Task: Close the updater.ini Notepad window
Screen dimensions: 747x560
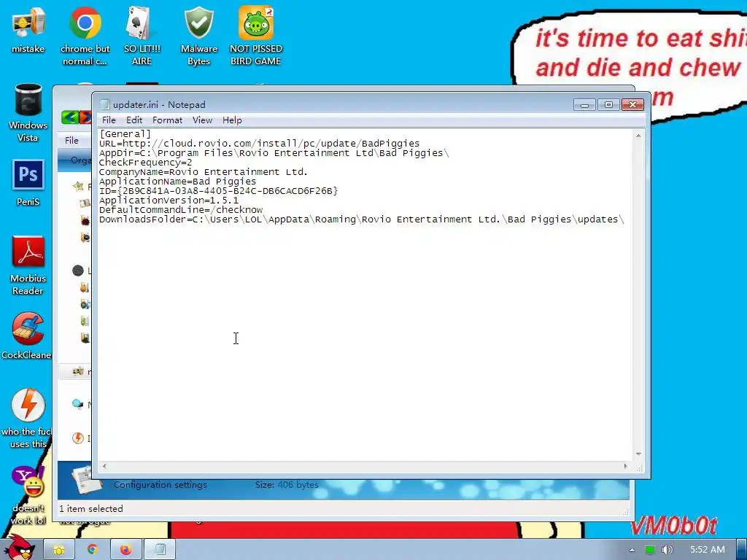Action: pyautogui.click(x=632, y=104)
